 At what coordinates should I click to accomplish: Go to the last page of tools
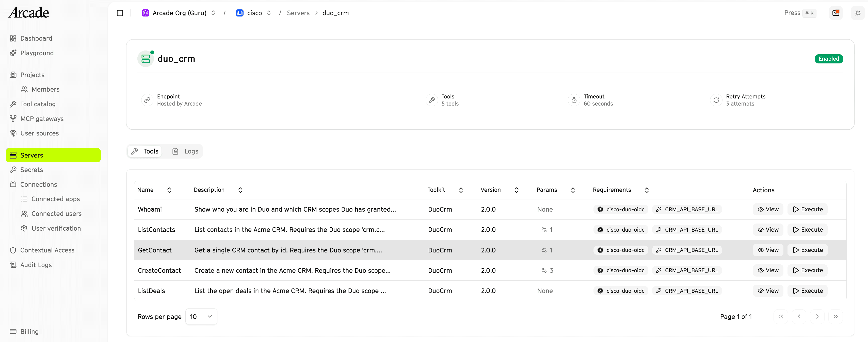[835, 316]
